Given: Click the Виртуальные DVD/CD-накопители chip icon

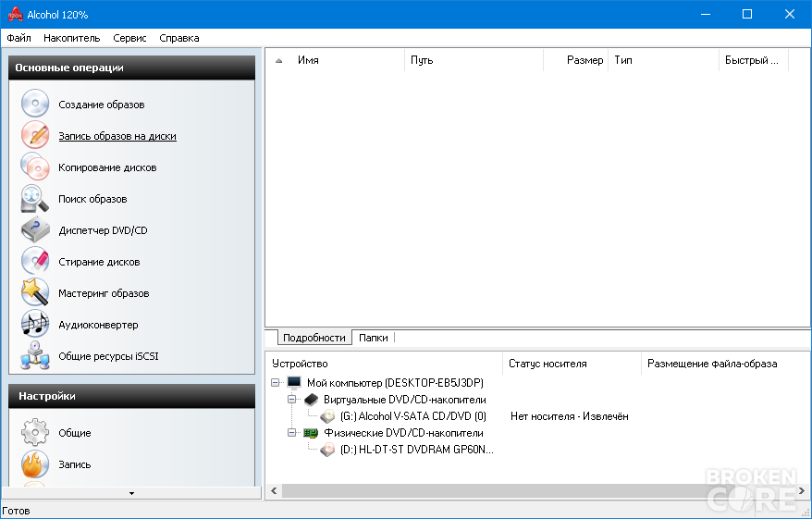Looking at the screenshot, I should point(311,400).
